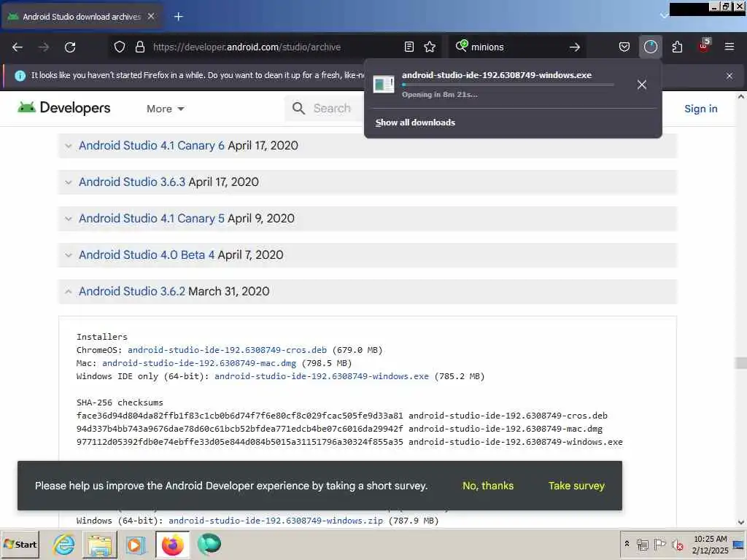Click the search engine icon beside minions
Image resolution: width=747 pixels, height=560 pixels.
[x=462, y=46]
